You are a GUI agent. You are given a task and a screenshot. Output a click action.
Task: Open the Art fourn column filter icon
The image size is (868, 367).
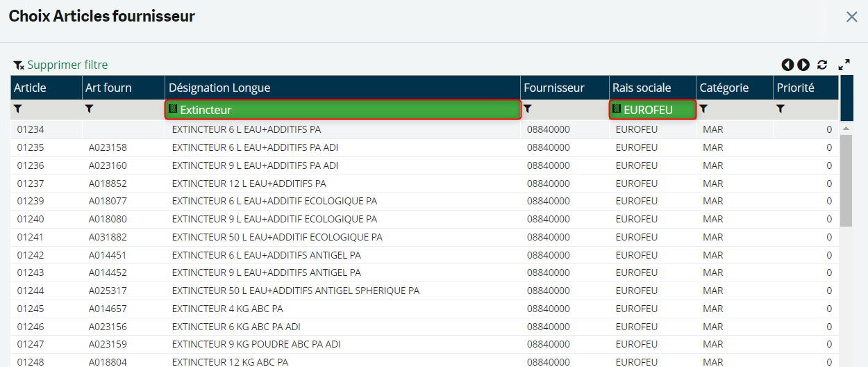[89, 109]
